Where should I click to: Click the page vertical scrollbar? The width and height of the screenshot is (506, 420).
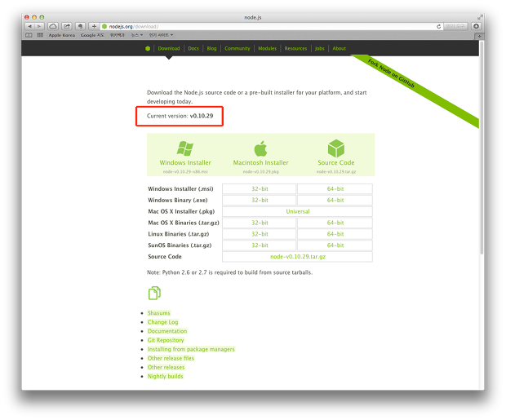pos(482,148)
